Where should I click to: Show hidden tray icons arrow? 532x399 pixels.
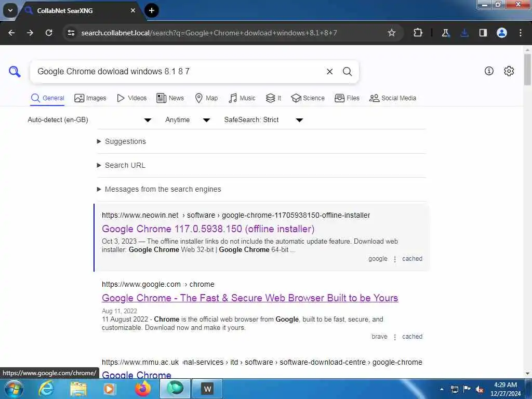pos(442,389)
